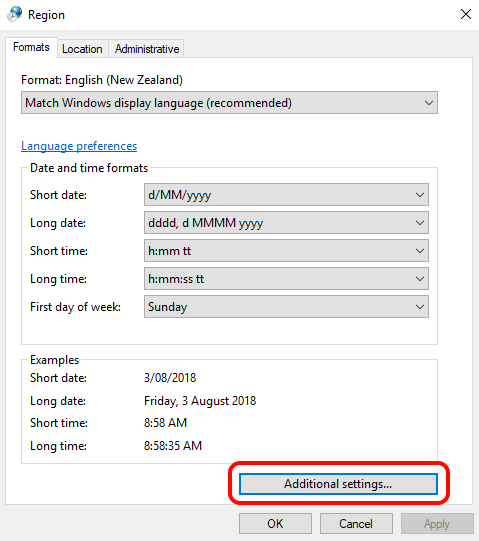Change First day of week dropdown

pos(286,306)
